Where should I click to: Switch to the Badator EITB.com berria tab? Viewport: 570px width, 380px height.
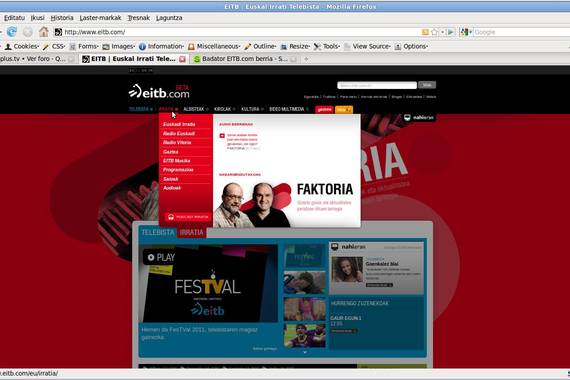[x=244, y=59]
